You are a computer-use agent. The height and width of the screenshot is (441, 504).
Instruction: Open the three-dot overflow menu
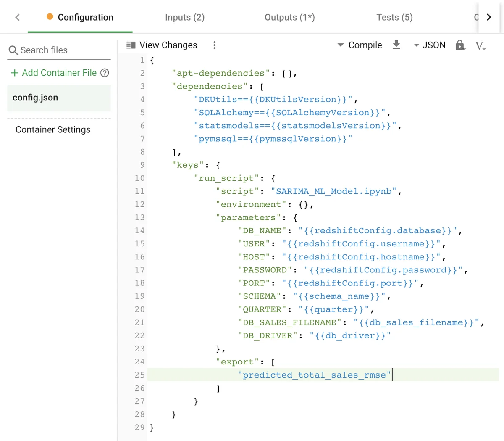(214, 45)
